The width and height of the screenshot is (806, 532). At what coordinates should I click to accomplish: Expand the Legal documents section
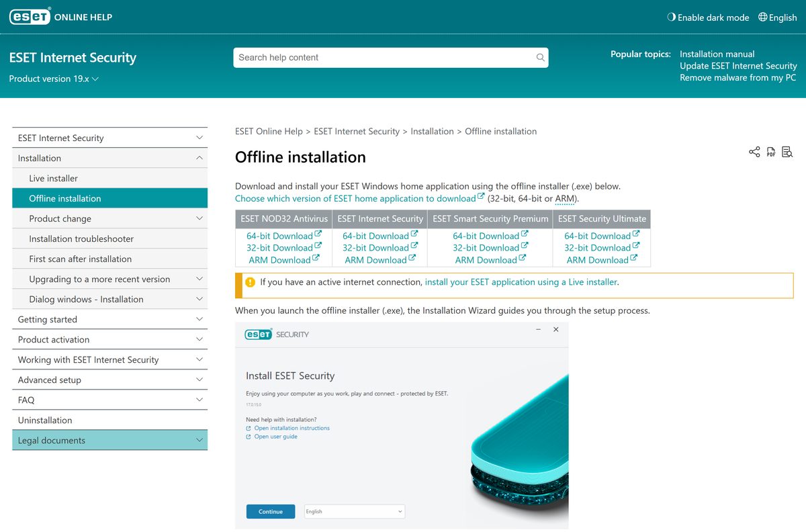(110, 440)
